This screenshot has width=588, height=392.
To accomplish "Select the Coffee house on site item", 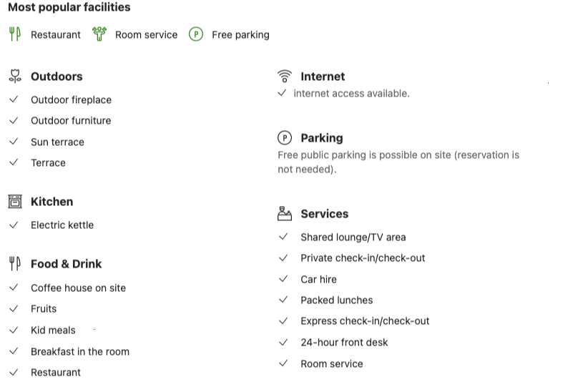I will coord(79,288).
